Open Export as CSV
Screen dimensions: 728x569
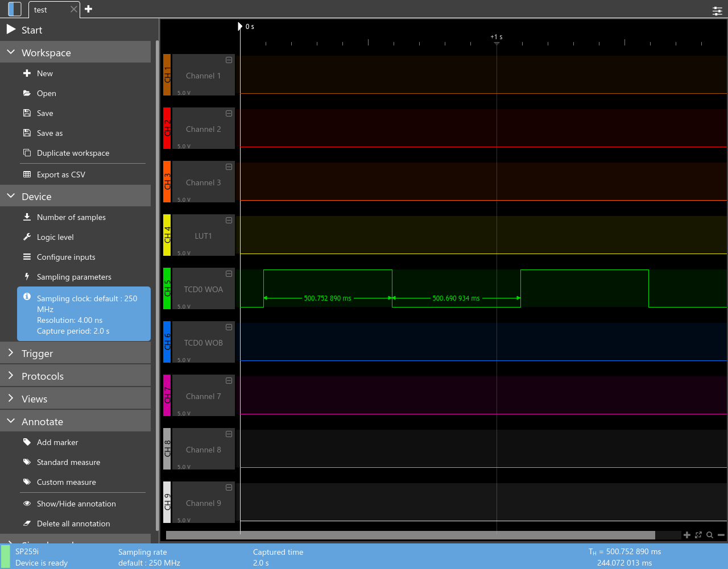point(61,175)
